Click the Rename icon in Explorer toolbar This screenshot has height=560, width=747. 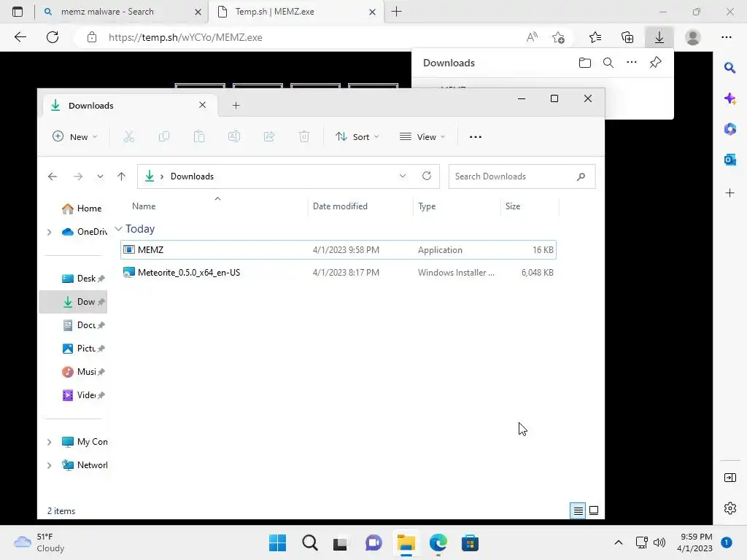tap(234, 136)
